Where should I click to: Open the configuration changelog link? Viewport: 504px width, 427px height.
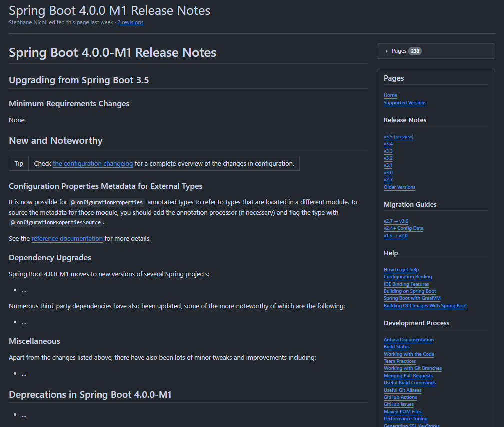coord(93,164)
